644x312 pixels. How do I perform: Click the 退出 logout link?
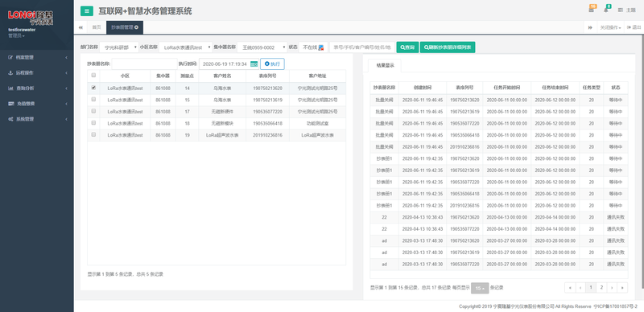point(634,27)
